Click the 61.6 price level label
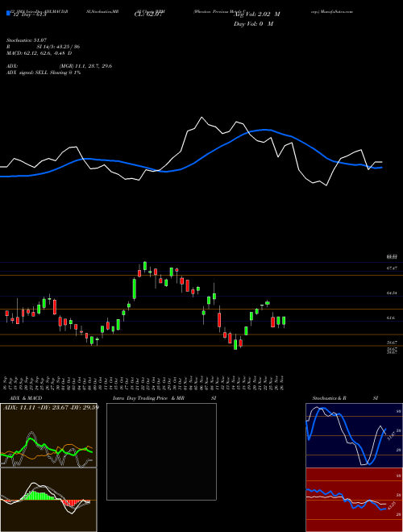The width and height of the screenshot is (403, 532). click(390, 318)
